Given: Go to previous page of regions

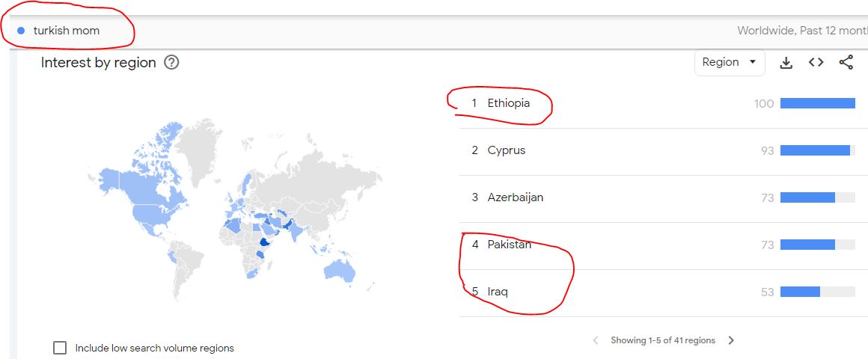Looking at the screenshot, I should coord(596,340).
